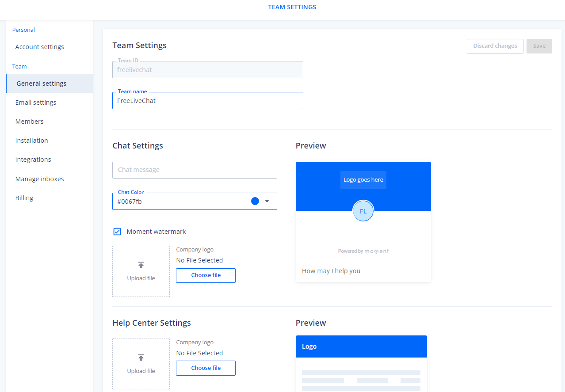Click the FL avatar in chat preview
Screen dimensions: 565x392
pos(363,211)
